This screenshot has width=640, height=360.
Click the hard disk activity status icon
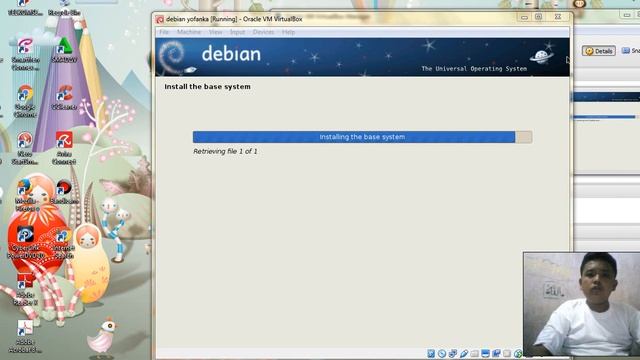[431, 353]
